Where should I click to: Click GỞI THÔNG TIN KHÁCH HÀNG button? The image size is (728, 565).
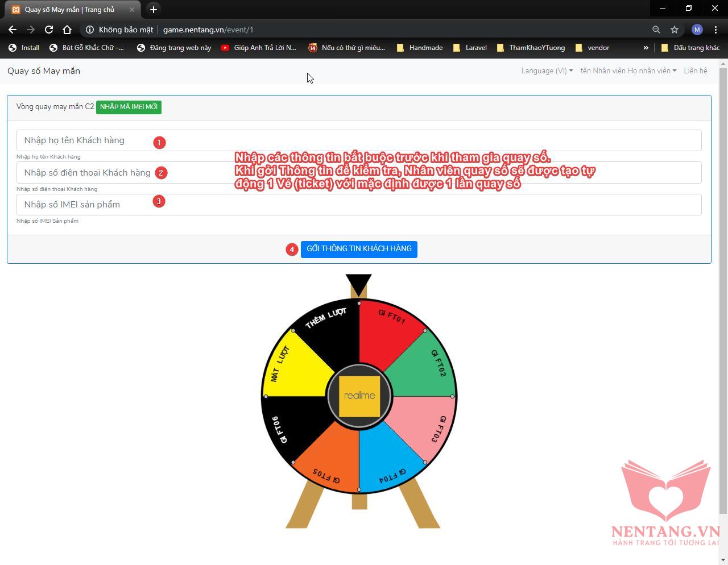[x=359, y=249]
